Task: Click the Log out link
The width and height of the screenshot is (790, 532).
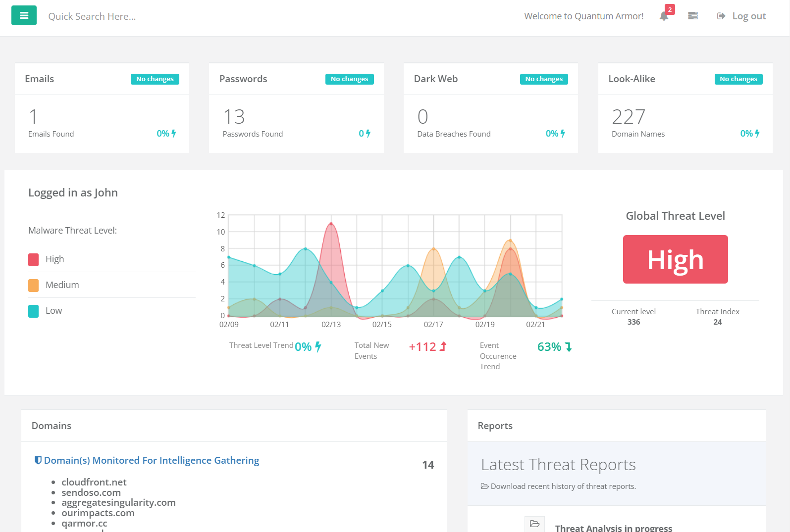Action: [x=741, y=16]
